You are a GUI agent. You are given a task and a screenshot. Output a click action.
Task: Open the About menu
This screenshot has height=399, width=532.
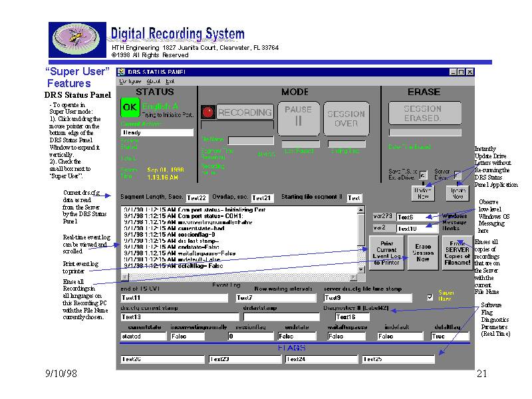click(153, 80)
